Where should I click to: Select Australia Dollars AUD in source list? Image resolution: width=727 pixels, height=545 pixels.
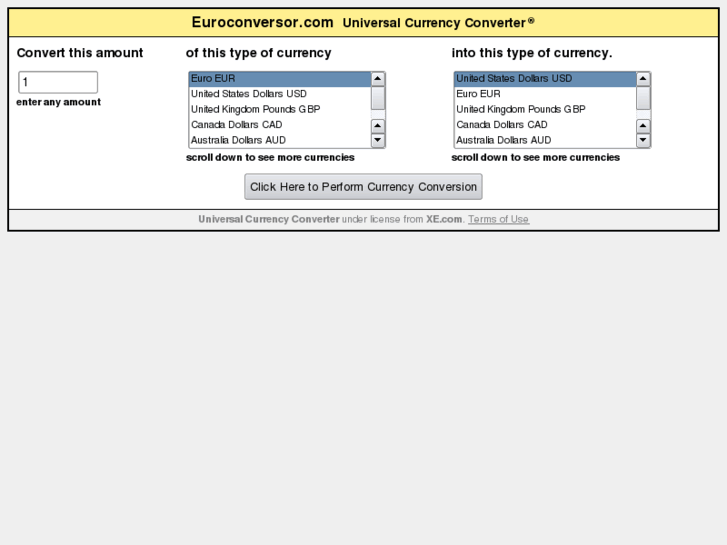(280, 140)
